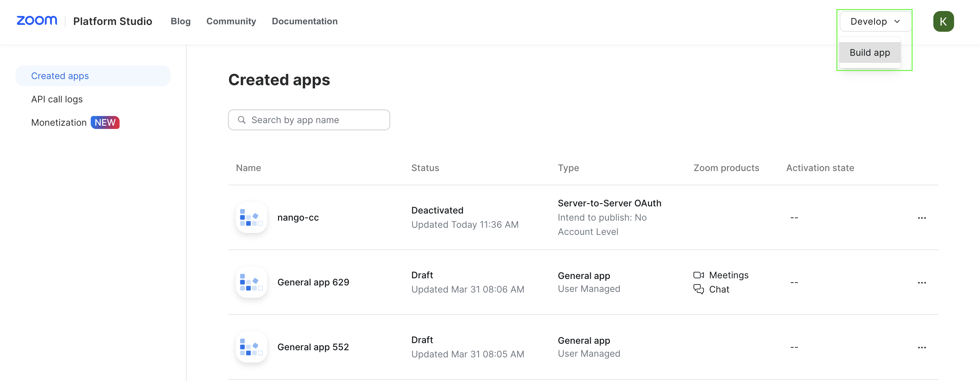Select Created apps in sidebar

93,76
